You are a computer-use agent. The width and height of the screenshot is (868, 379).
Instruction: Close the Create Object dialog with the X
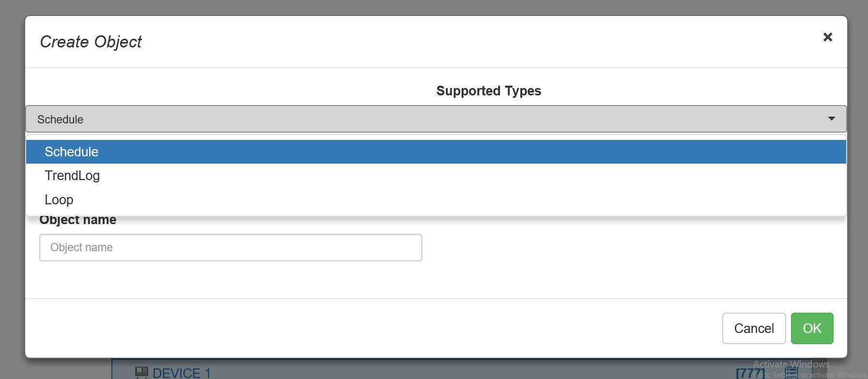(x=828, y=37)
